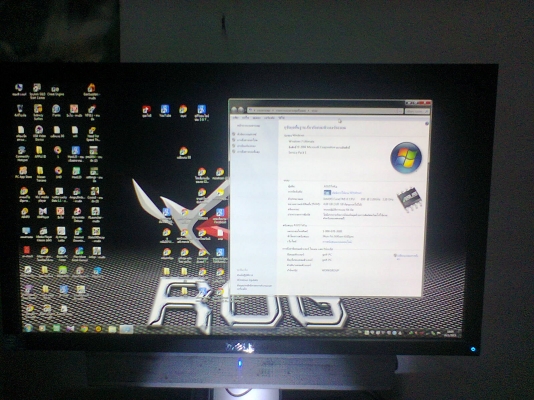Open the AngryBirds desktop shortcut

[77, 194]
